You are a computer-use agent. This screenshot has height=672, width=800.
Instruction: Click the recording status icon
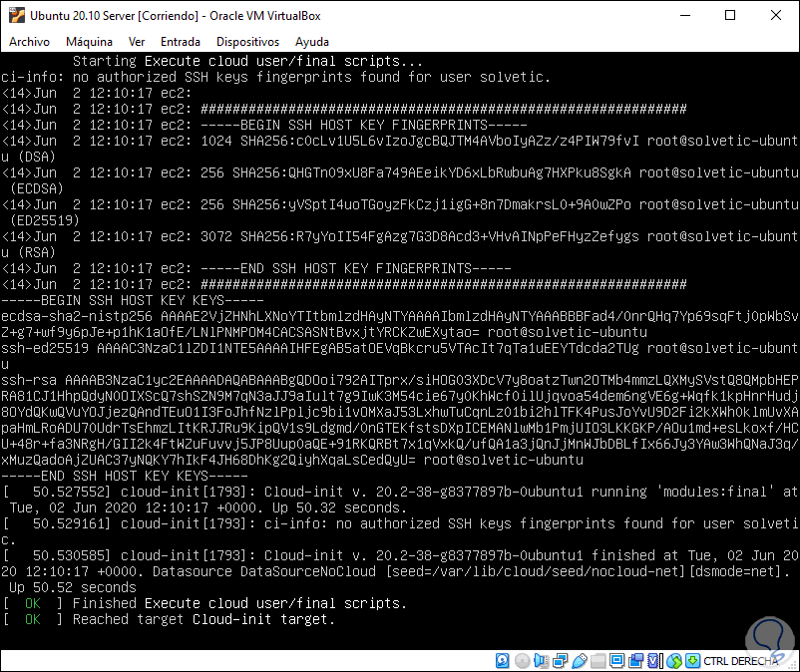[635, 661]
